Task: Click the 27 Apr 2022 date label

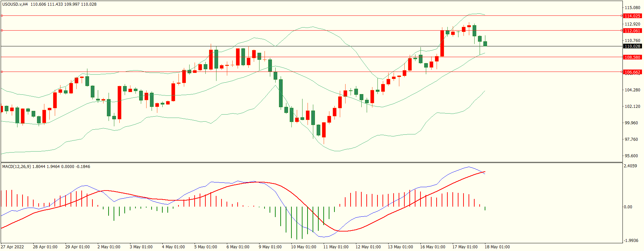Action: [12, 247]
